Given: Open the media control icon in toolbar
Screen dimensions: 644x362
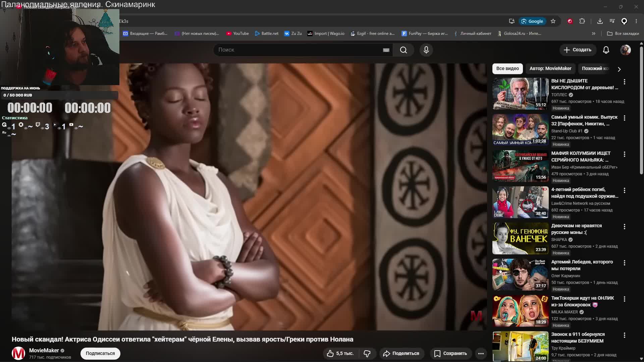Looking at the screenshot, I should pos(612,21).
